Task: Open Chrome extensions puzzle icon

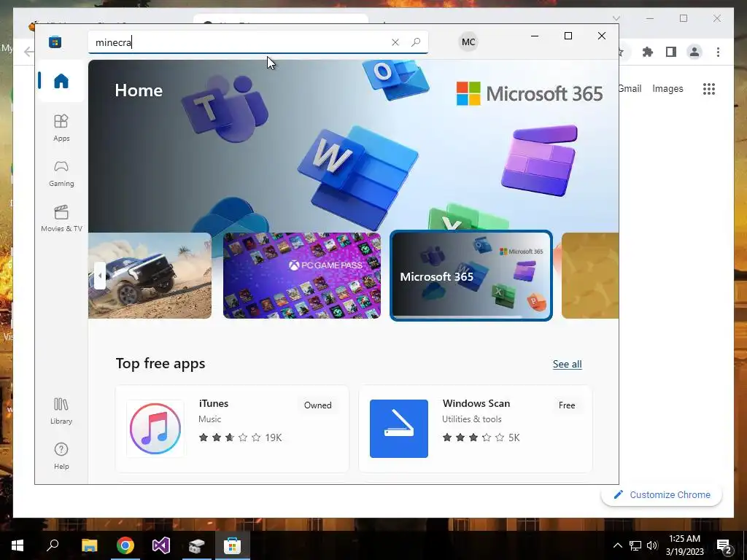Action: [x=648, y=52]
